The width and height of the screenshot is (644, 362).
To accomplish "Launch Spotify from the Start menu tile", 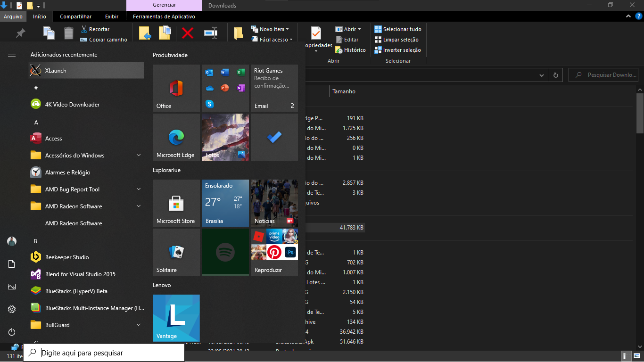I will click(x=225, y=252).
